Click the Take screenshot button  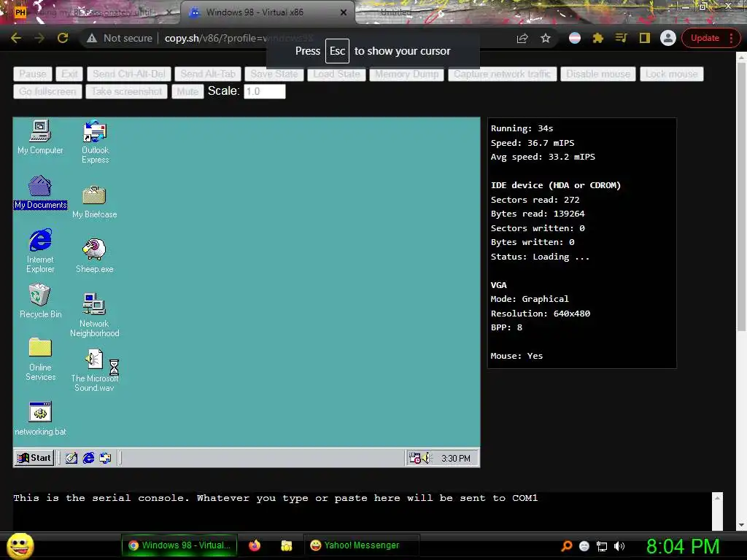click(x=127, y=91)
